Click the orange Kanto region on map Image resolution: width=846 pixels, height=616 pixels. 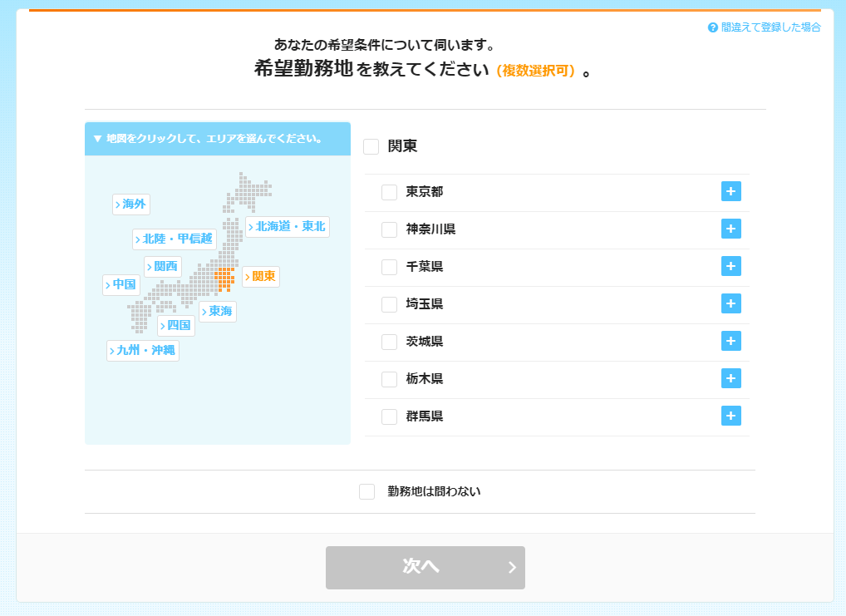224,278
